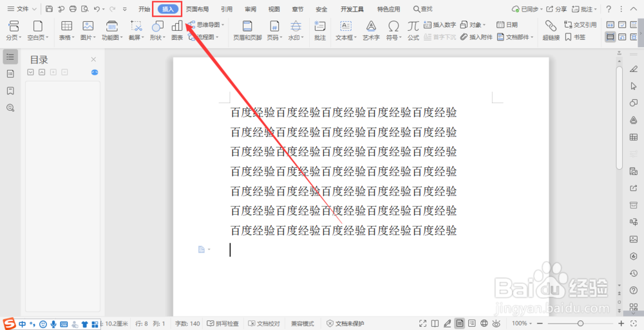
Task: Click 文档校对 in status bar
Action: (x=264, y=324)
